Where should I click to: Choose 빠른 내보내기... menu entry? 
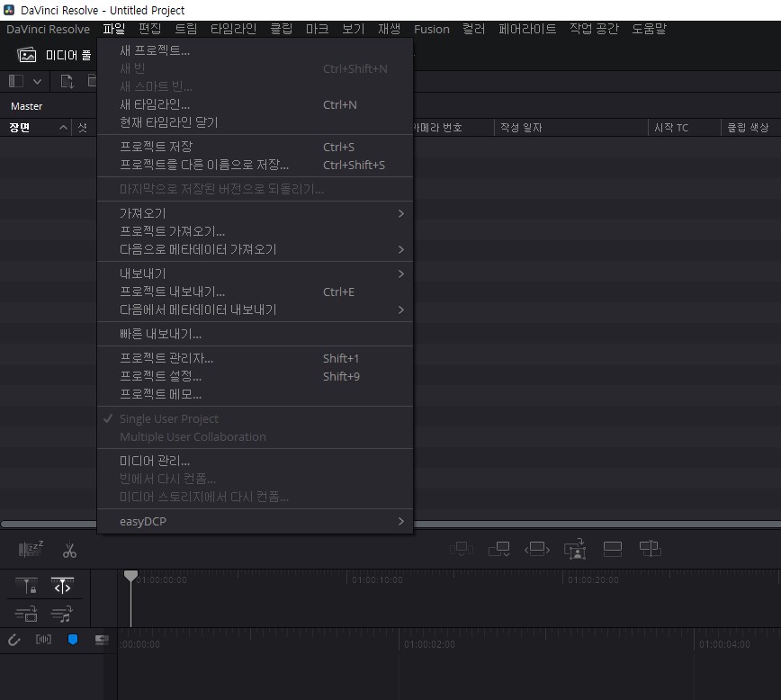click(x=255, y=335)
